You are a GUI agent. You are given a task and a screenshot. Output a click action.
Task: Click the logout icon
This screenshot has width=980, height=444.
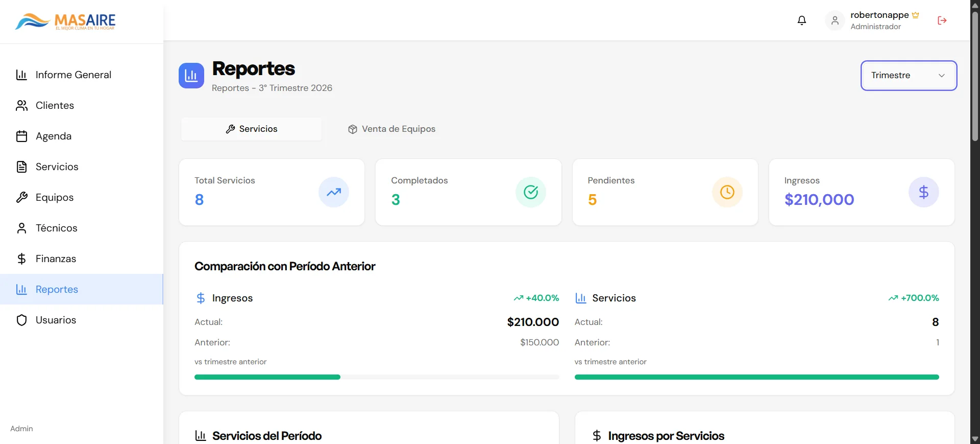coord(942,20)
